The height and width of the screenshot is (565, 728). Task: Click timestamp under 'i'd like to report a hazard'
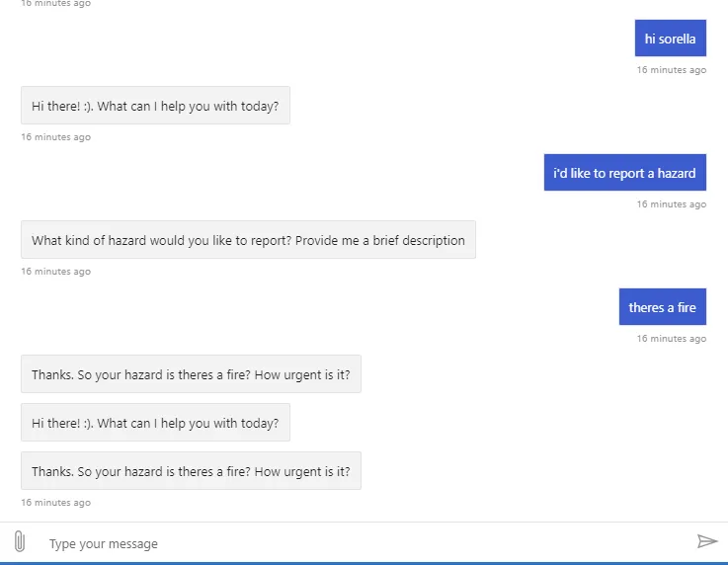tap(671, 204)
